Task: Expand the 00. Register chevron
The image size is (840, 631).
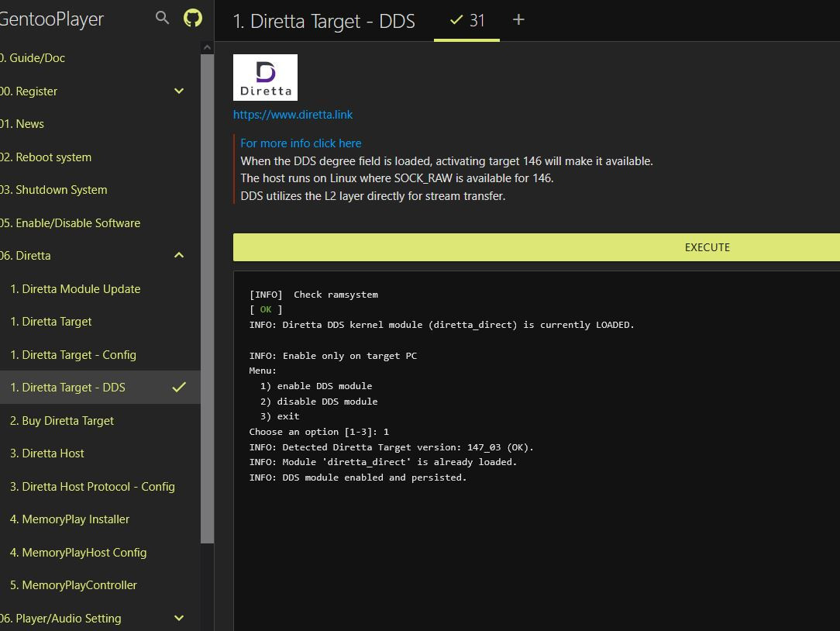Action: click(179, 91)
